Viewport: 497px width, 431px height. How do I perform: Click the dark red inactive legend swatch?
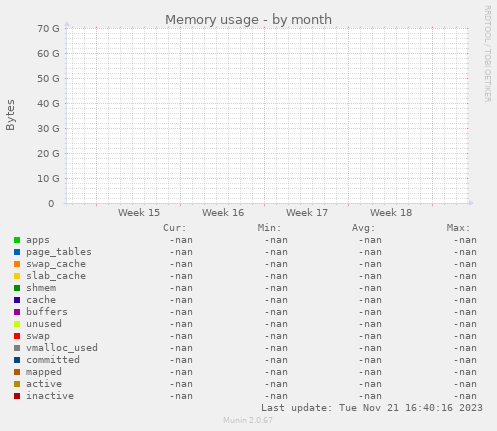[x=17, y=396]
